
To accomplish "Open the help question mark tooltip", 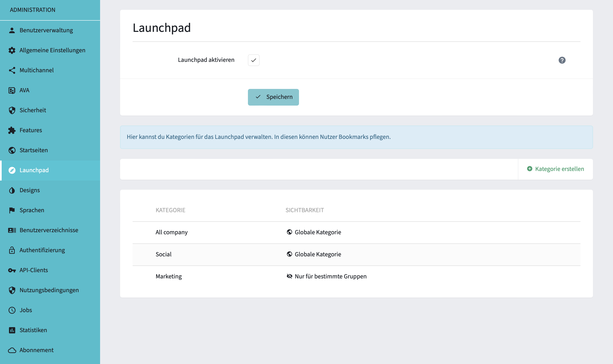I will click(x=562, y=60).
